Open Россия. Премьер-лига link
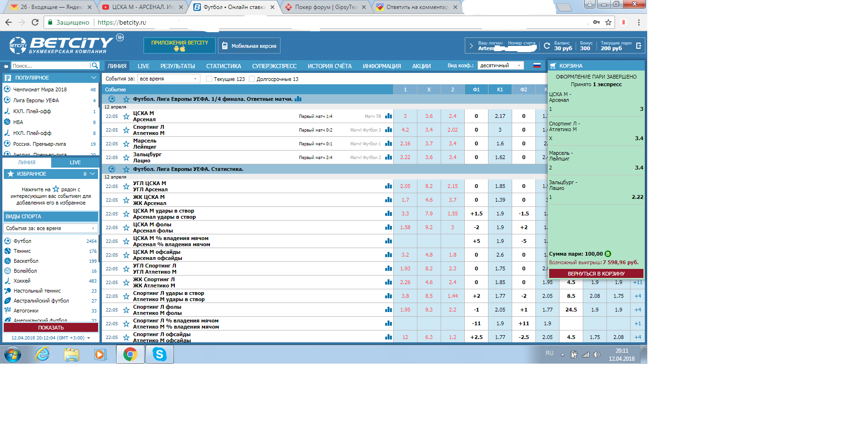 40,144
